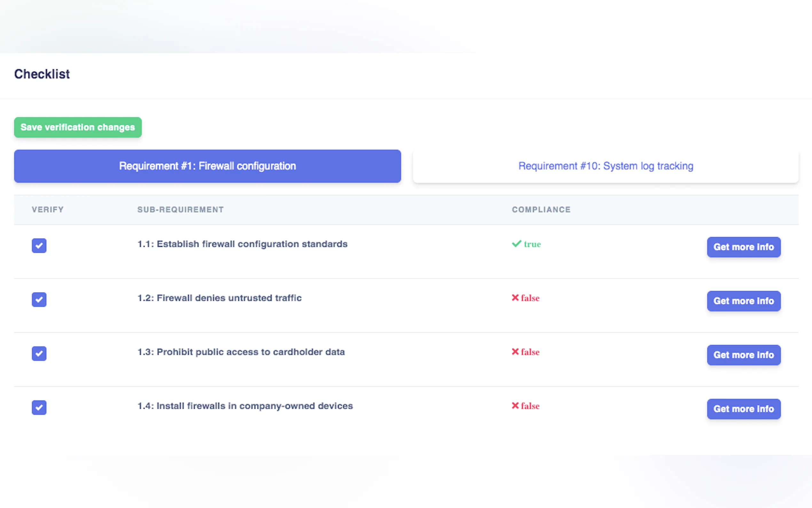The image size is (812, 508).
Task: Click the "1.1: Establish firewall configuration standards" text
Action: 242,244
